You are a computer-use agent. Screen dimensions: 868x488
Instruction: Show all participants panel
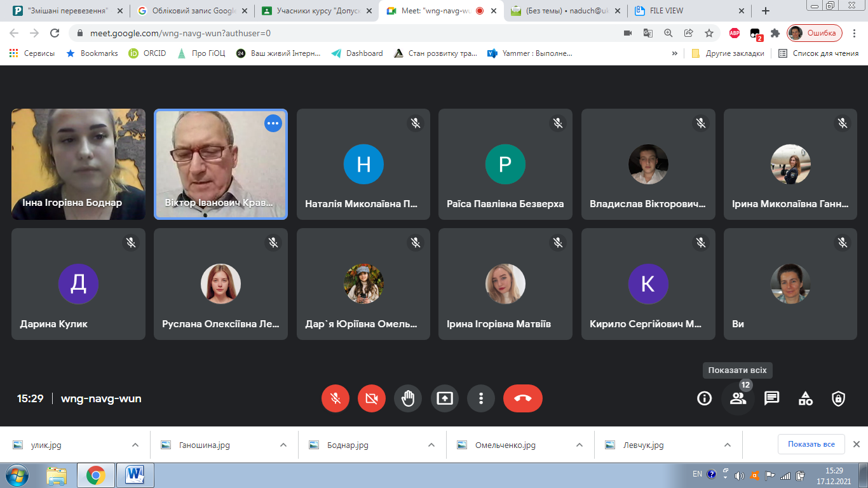pyautogui.click(x=738, y=398)
